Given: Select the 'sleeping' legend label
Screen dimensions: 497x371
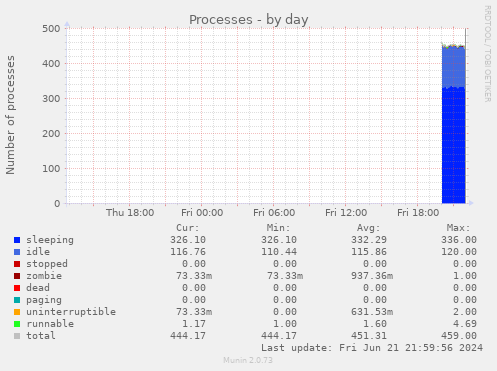Looking at the screenshot, I should (50, 240).
